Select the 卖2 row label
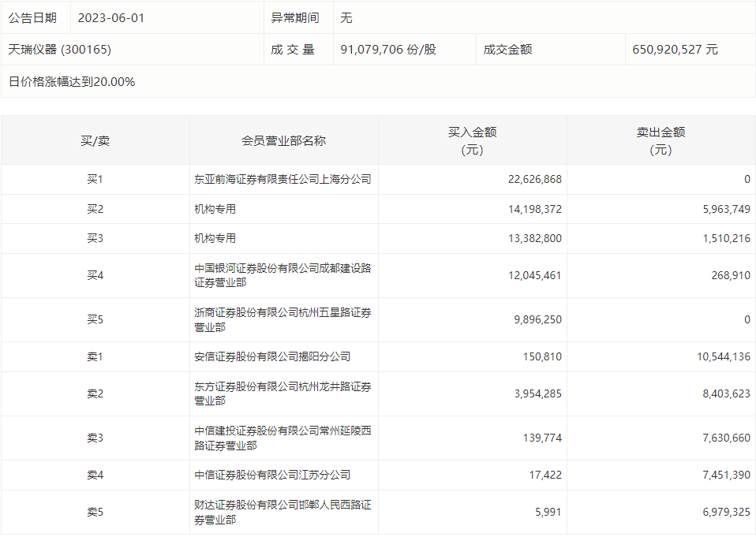Viewport: 756px width, 537px height. [x=95, y=393]
